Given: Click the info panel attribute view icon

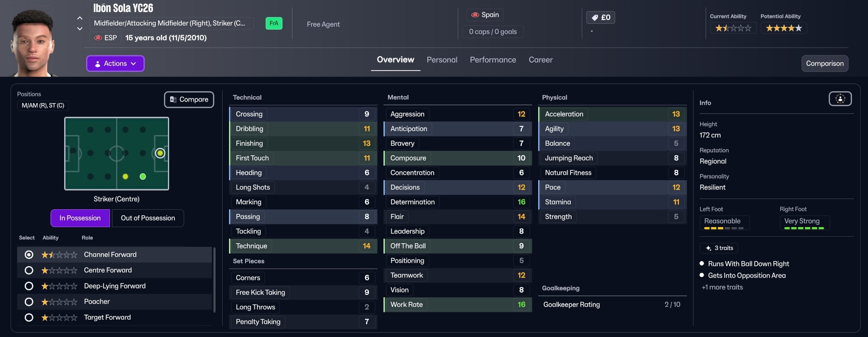Looking at the screenshot, I should pos(840,99).
